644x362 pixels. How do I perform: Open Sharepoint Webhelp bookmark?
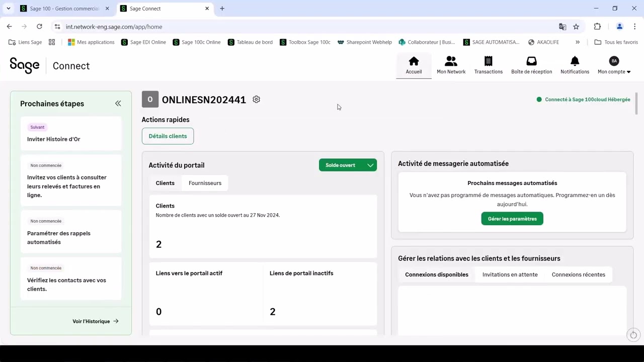[x=364, y=42]
